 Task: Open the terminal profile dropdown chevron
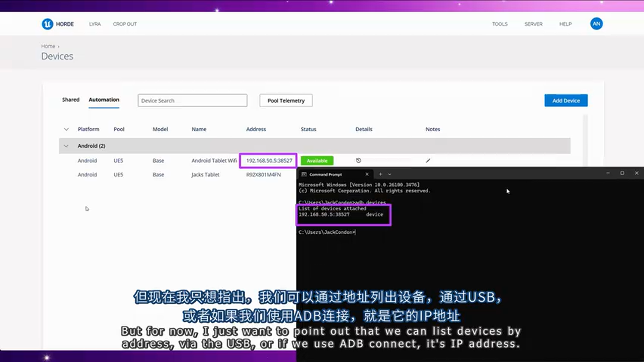coord(389,173)
